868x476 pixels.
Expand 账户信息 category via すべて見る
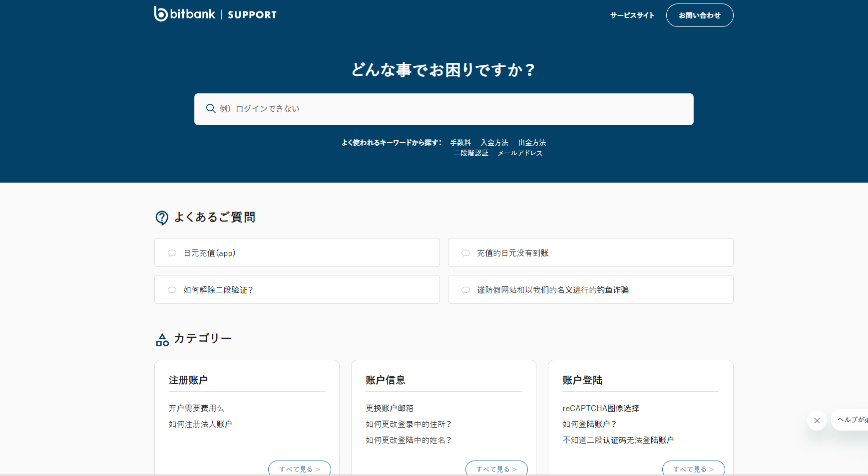point(496,469)
